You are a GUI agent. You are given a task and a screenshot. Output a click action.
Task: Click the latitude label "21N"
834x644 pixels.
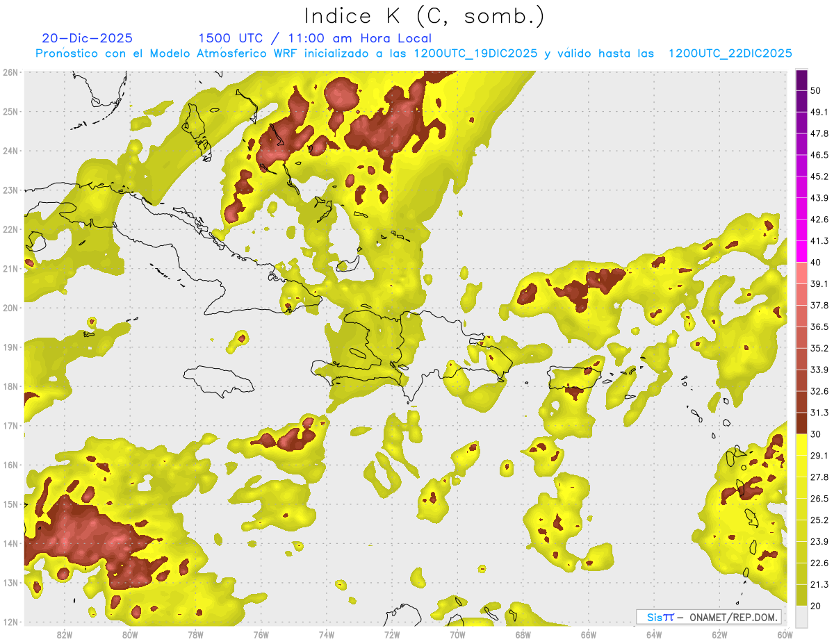click(x=10, y=268)
